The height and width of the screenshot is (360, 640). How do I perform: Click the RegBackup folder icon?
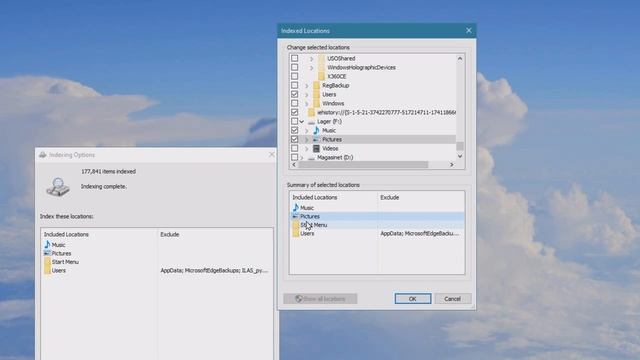click(x=316, y=85)
